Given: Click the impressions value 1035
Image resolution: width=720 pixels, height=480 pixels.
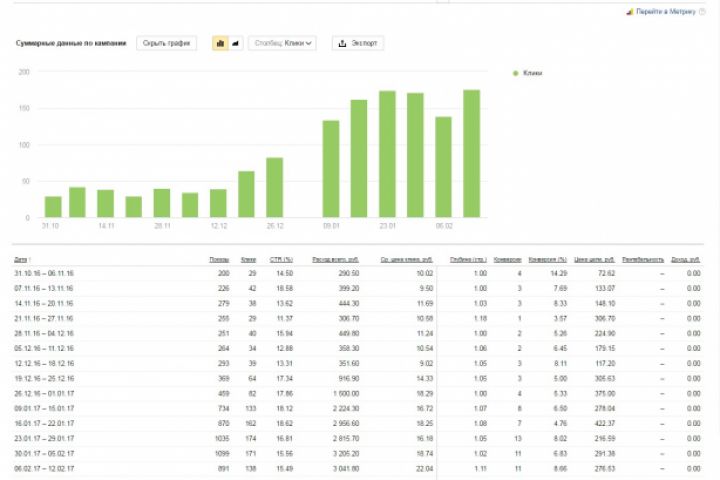Looking at the screenshot, I should [222, 439].
